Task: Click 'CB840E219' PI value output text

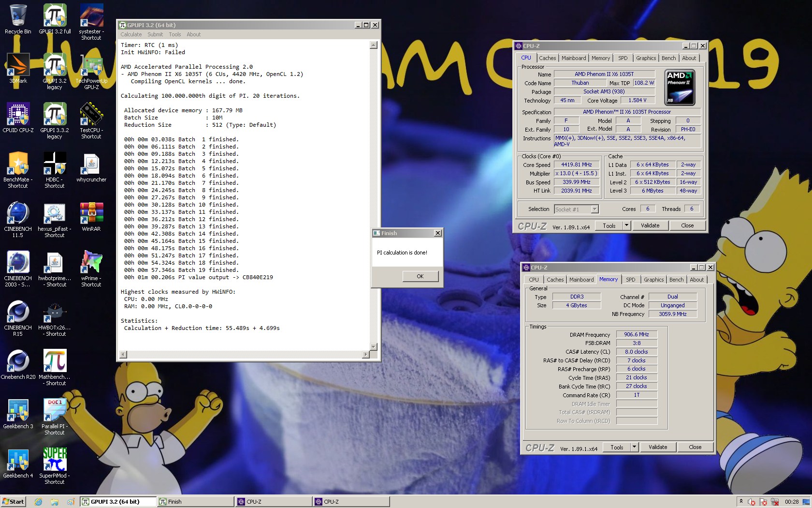Action: 258,277
